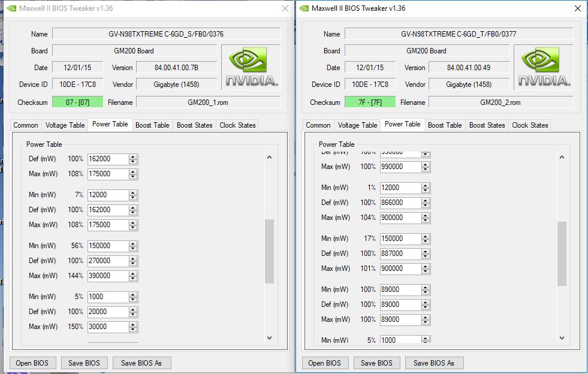Close the left BIOS Tweaker window
This screenshot has width=588, height=374.
pos(285,8)
